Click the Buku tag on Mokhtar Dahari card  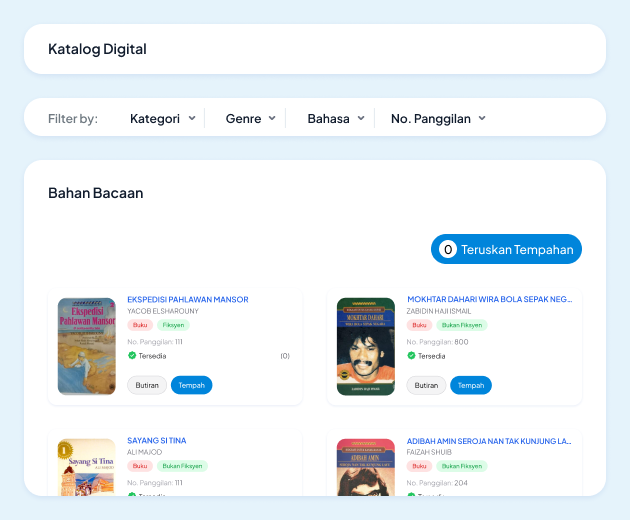419,325
